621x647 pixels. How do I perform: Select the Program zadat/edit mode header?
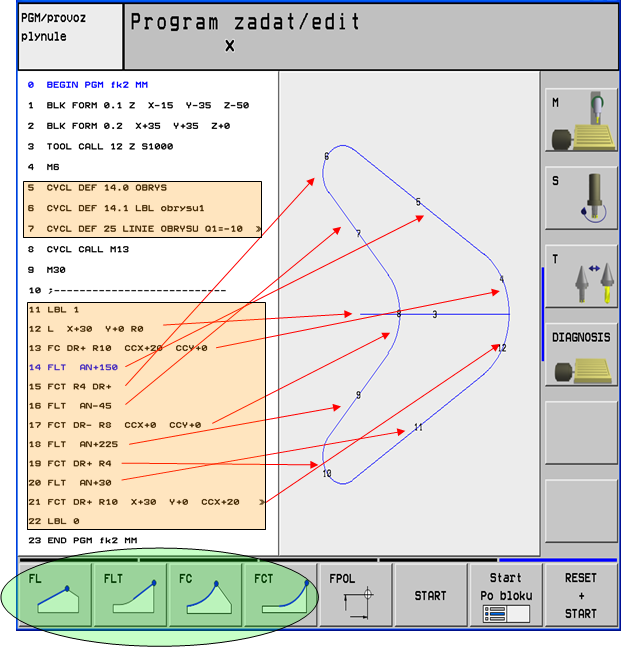[x=371, y=36]
